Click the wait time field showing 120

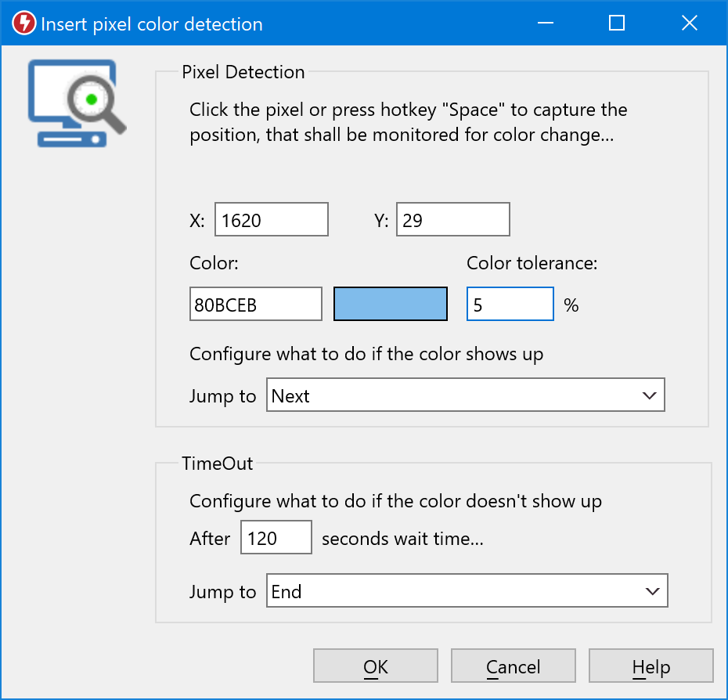276,537
